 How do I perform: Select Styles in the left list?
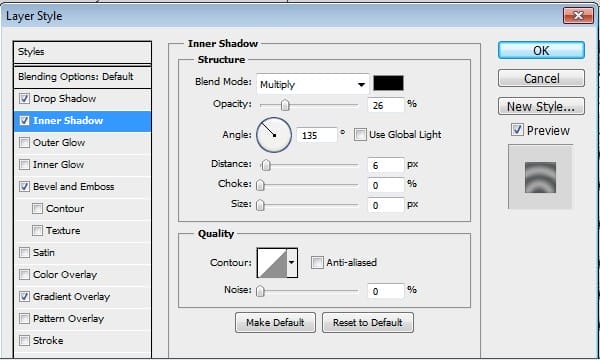pyautogui.click(x=82, y=52)
